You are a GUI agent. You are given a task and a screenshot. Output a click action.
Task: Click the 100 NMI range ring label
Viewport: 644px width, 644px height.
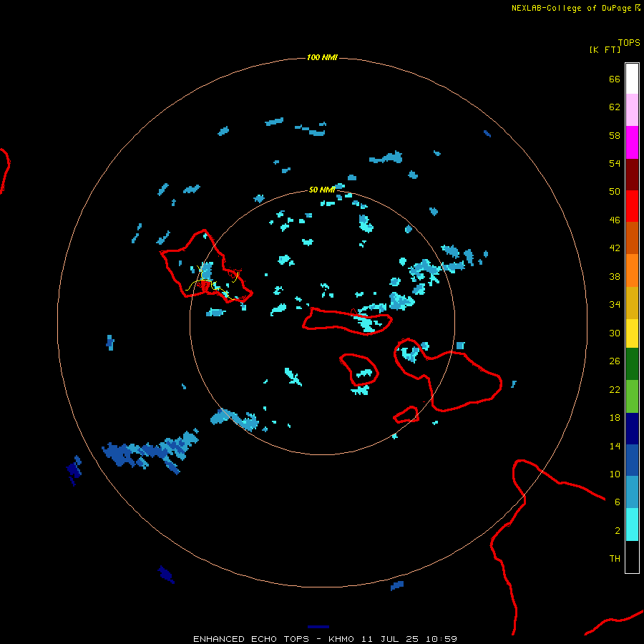(x=322, y=57)
